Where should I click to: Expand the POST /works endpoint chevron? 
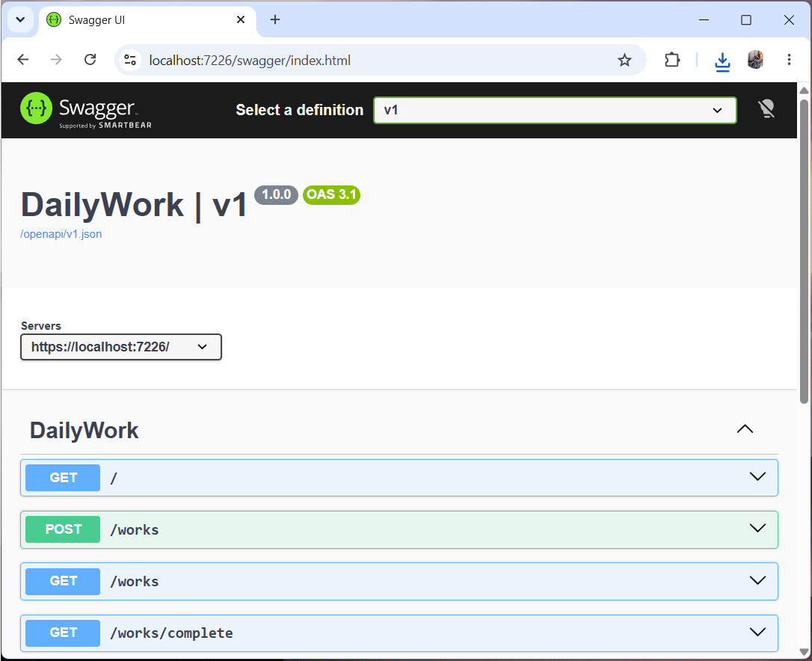coord(757,529)
